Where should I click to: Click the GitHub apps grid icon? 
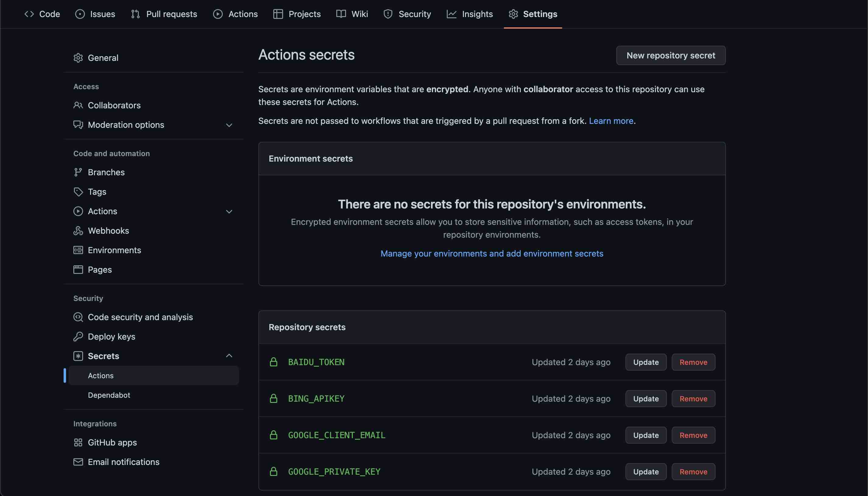[78, 442]
